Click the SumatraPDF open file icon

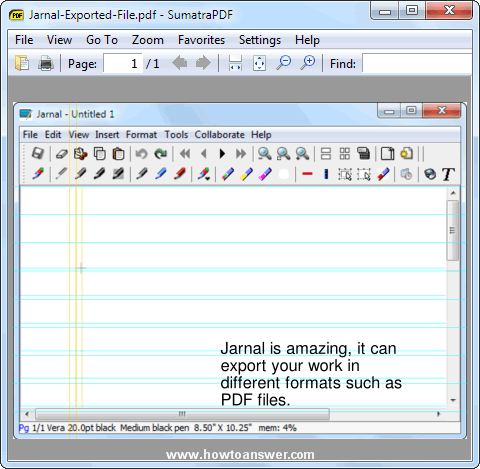click(x=22, y=63)
